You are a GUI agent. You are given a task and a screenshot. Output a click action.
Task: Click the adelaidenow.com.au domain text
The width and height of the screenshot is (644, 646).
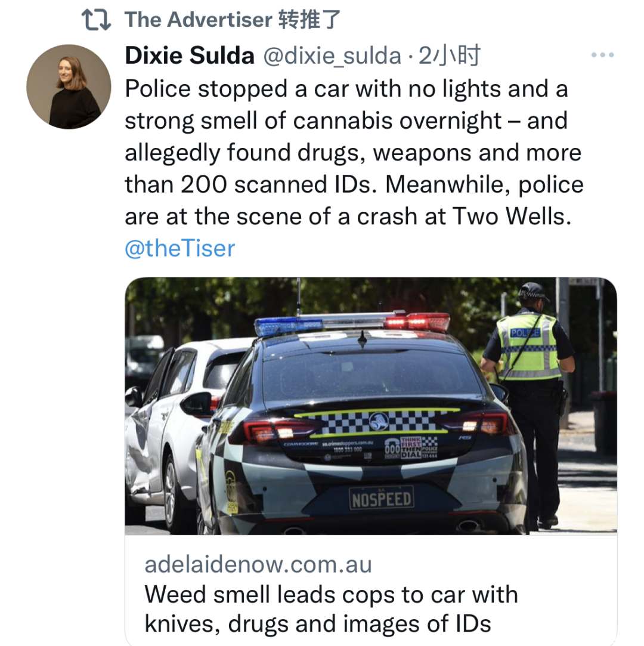[258, 564]
